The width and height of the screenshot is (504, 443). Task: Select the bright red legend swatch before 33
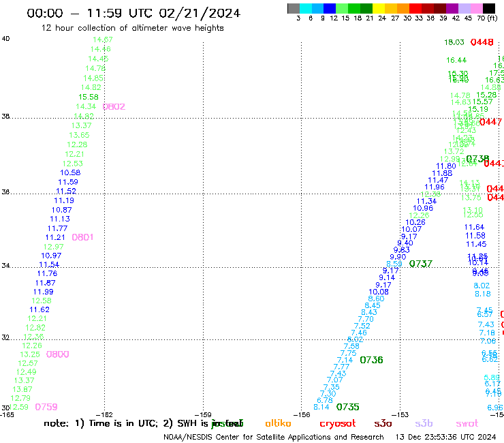point(415,8)
